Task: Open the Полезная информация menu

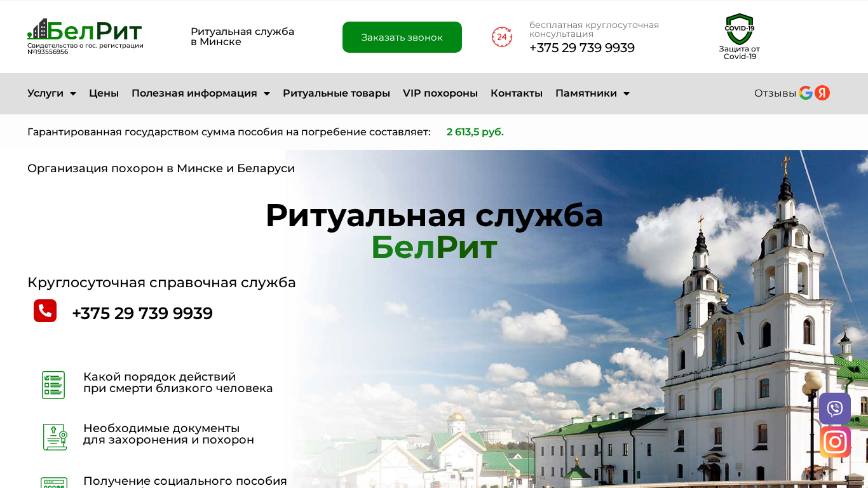Action: point(194,93)
